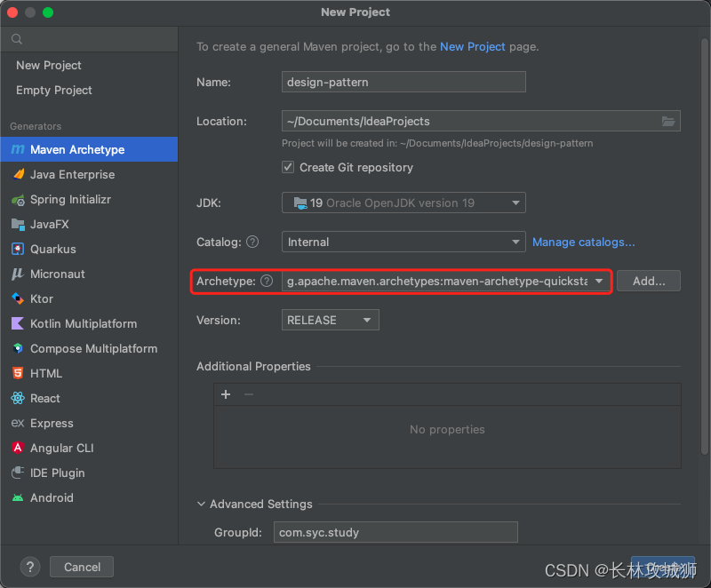Select the Quarkus generator label
This screenshot has height=588, width=711.
[x=53, y=249]
